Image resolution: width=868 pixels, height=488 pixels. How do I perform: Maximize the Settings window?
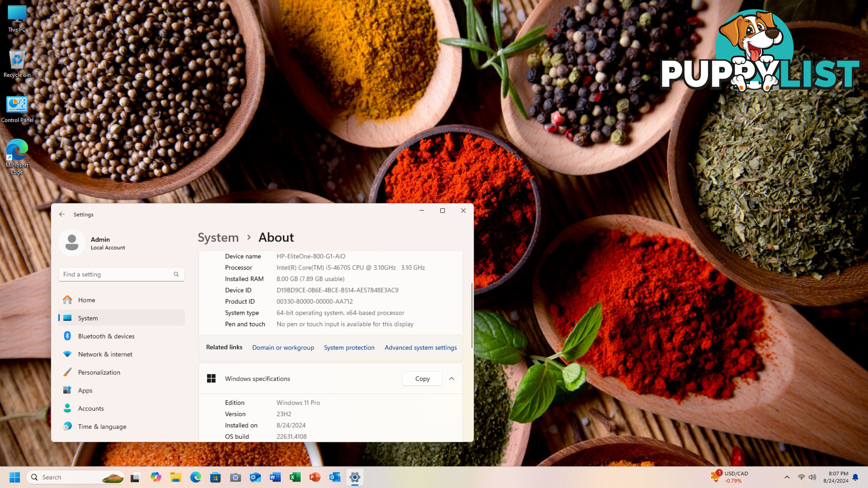(442, 211)
